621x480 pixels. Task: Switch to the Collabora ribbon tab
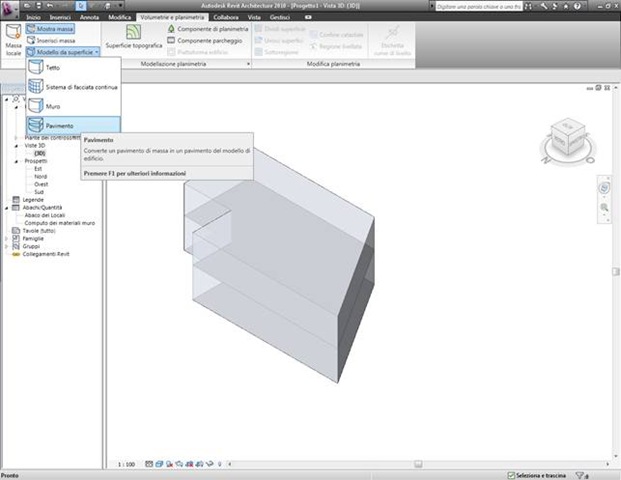point(226,17)
